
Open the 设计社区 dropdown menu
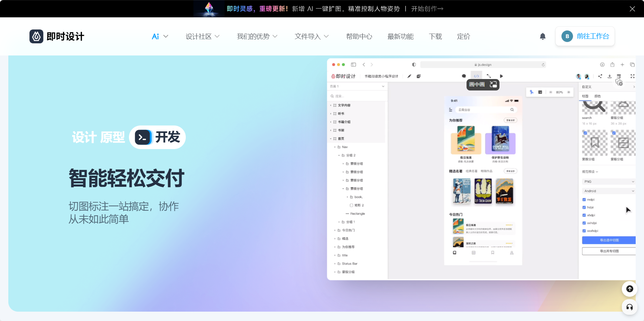pos(202,36)
